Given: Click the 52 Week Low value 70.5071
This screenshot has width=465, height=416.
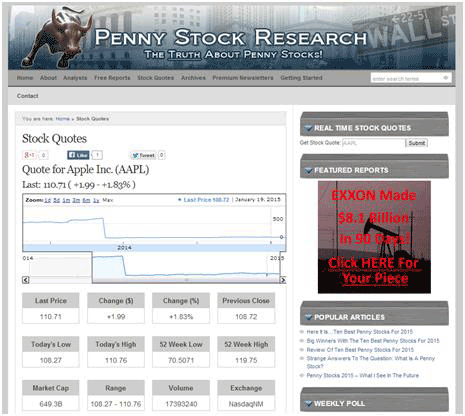Looking at the screenshot, I should click(181, 360).
